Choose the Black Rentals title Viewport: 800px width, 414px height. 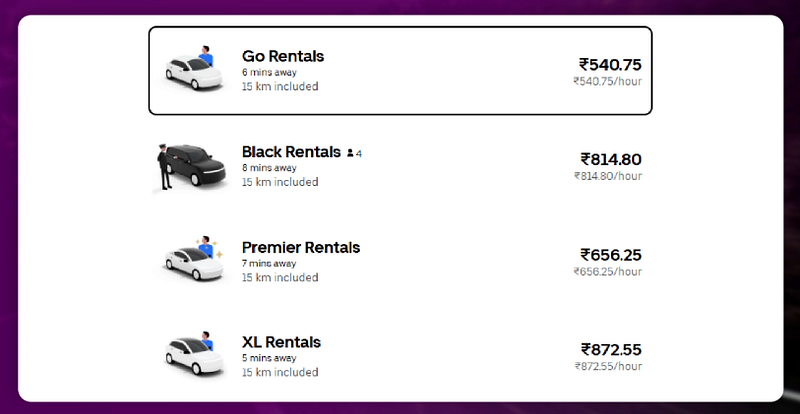tap(291, 152)
